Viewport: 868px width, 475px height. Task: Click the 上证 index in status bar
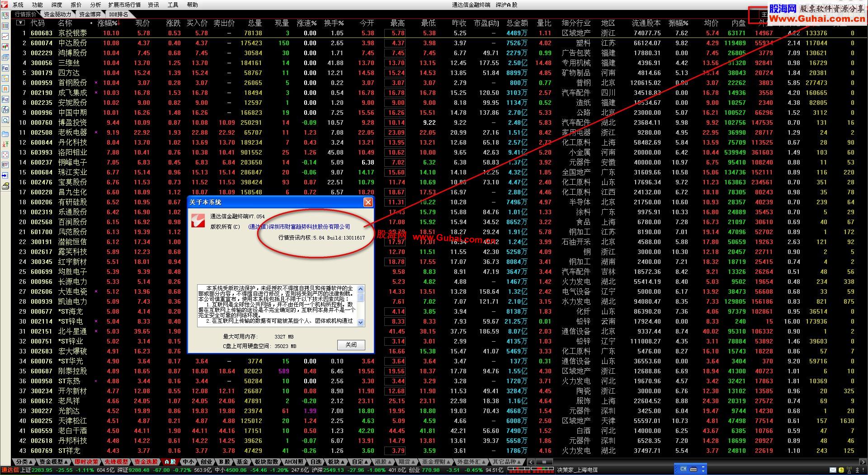point(57,470)
